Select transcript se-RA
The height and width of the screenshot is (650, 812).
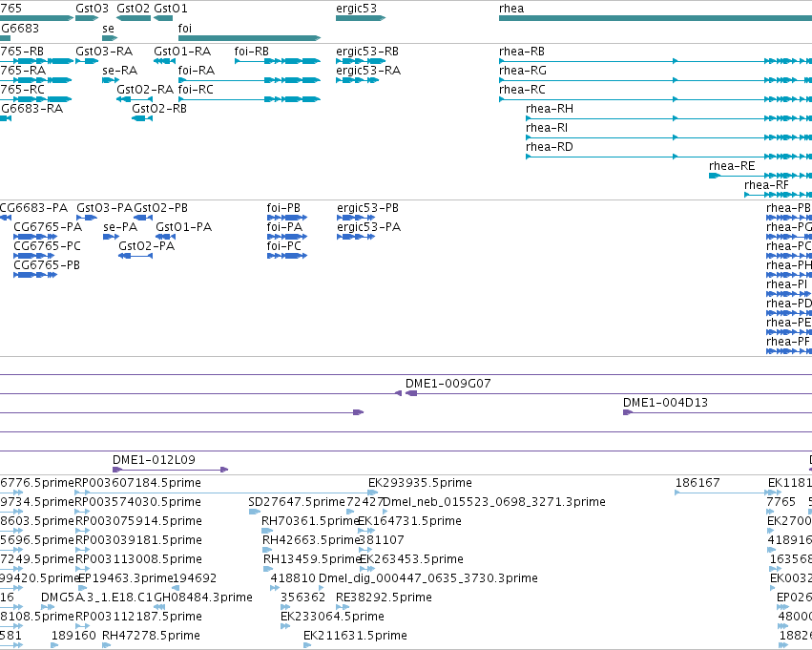coord(111,80)
